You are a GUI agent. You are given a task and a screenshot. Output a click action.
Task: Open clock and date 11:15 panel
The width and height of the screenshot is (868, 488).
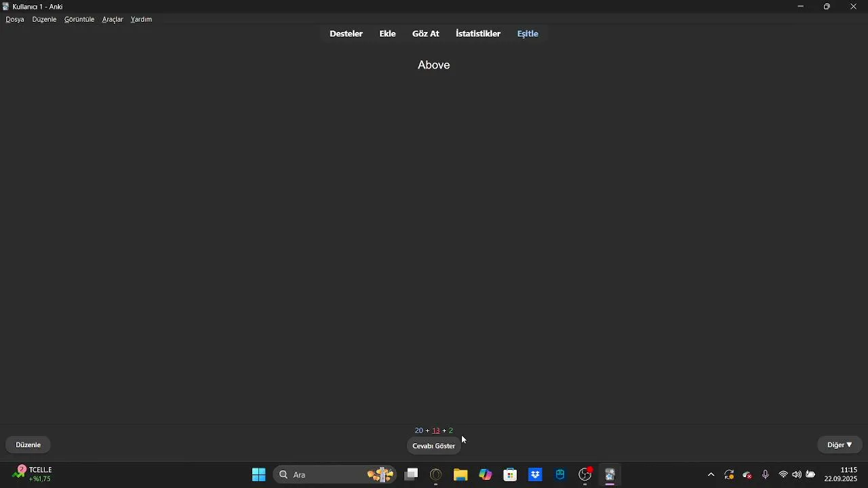(x=842, y=475)
